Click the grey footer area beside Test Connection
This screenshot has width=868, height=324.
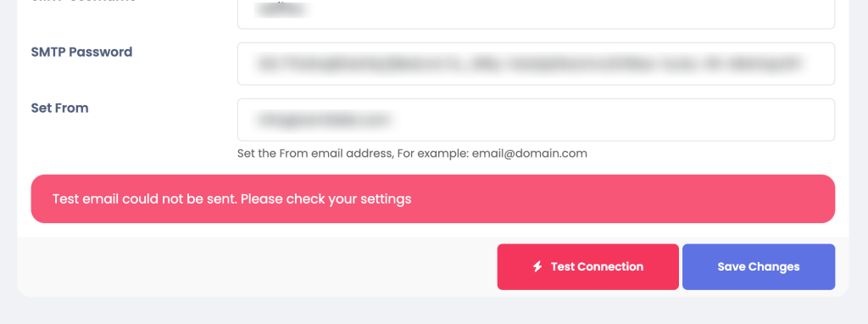point(254,267)
